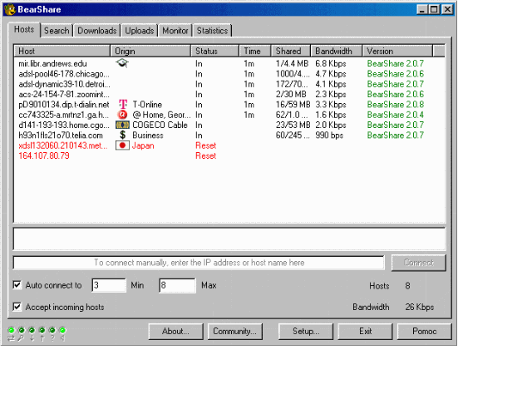The image size is (532, 399).
Task: Sort by the Shared column header
Action: pos(291,51)
